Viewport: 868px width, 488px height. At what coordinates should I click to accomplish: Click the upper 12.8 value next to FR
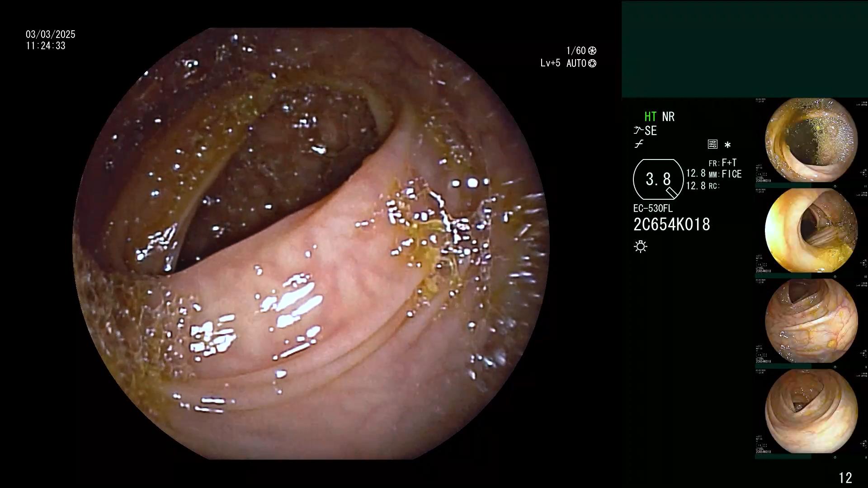[696, 174]
